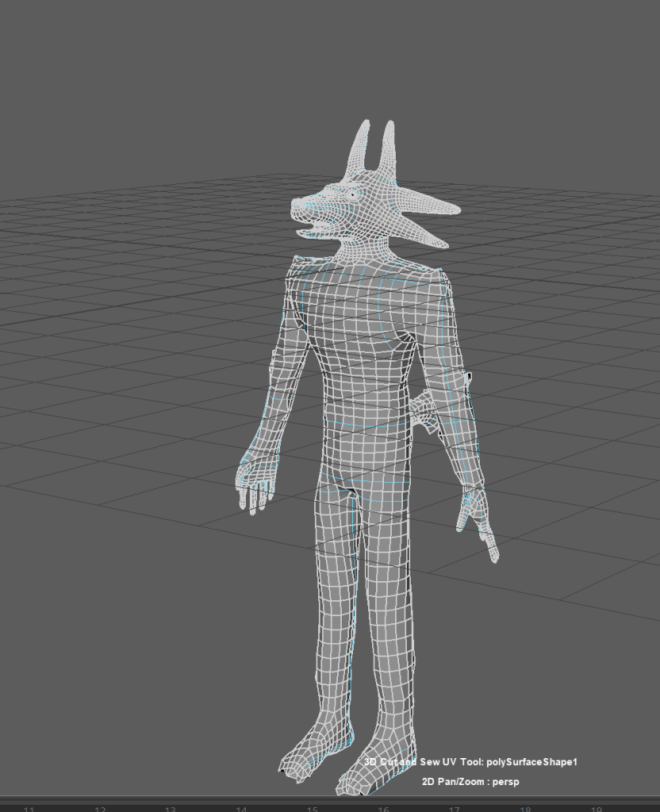Click frame 18 on the time slider
The image size is (660, 812).
point(525,808)
